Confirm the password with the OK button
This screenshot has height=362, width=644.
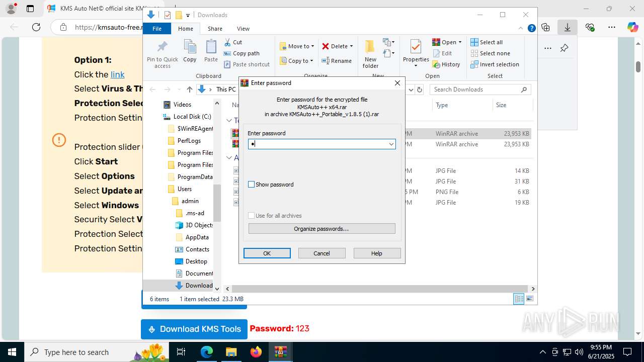point(267,253)
